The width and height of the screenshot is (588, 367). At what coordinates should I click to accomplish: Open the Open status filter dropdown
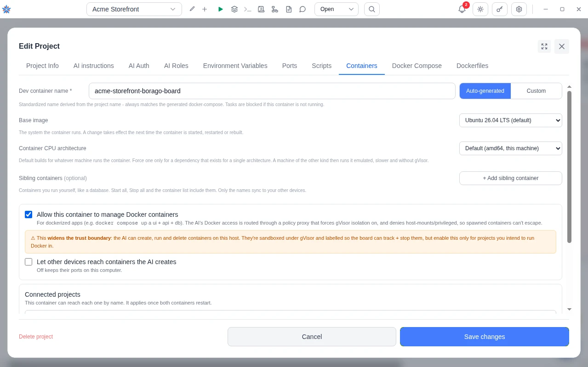tap(337, 9)
